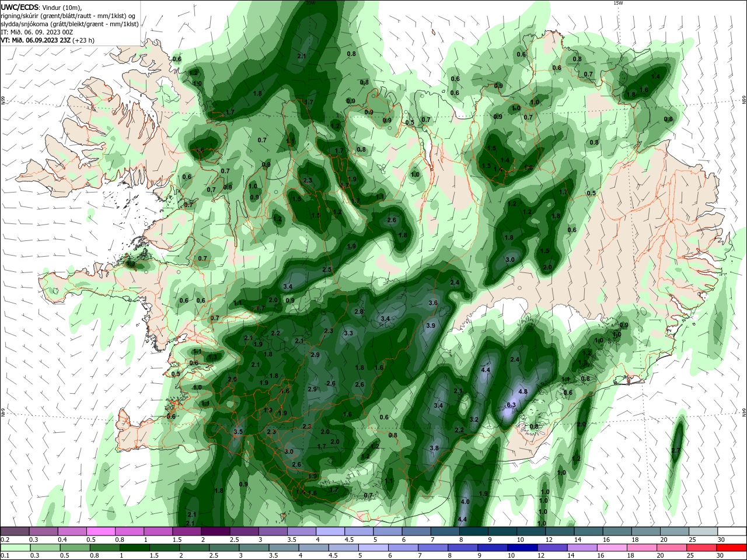747x560 pixels.
Task: Select the 2.1 value near the top of the map
Action: 302,56
